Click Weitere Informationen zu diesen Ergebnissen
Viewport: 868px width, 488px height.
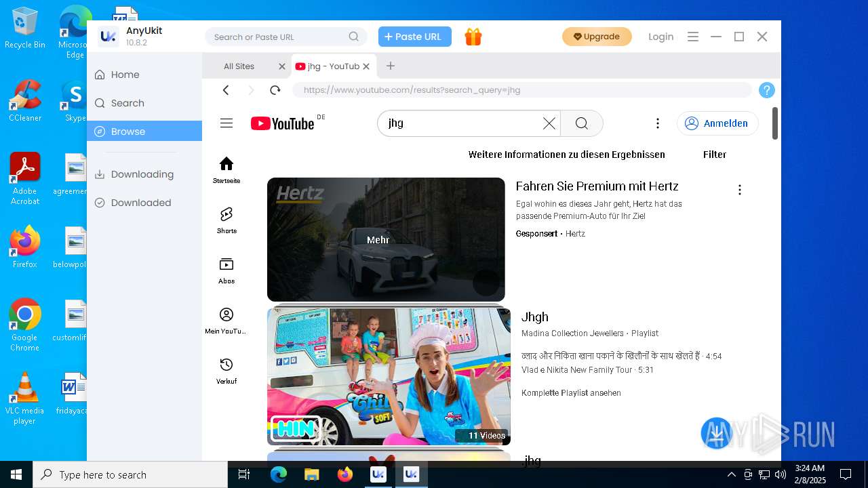[567, 155]
